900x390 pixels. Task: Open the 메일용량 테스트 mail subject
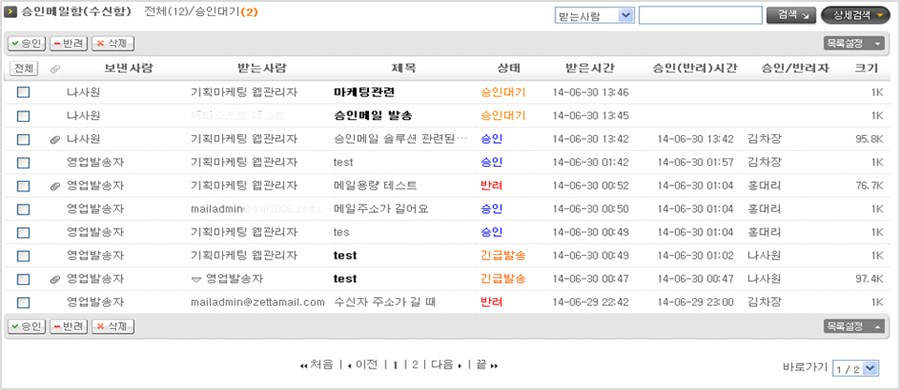tap(375, 186)
